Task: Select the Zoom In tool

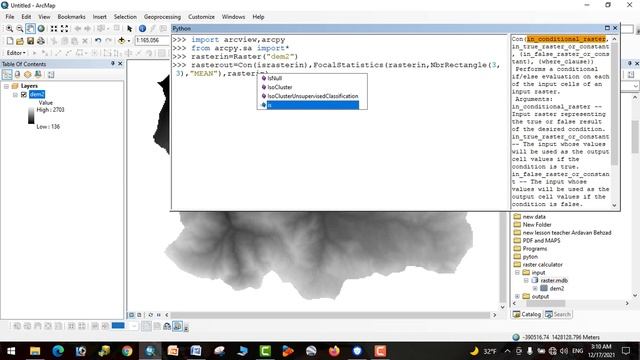Action: pos(9,29)
